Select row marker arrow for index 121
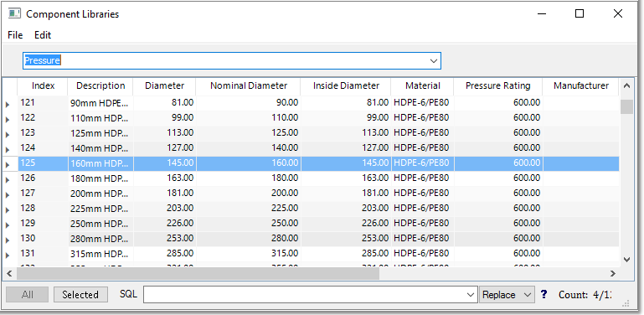This screenshot has width=644, height=315. [x=8, y=105]
